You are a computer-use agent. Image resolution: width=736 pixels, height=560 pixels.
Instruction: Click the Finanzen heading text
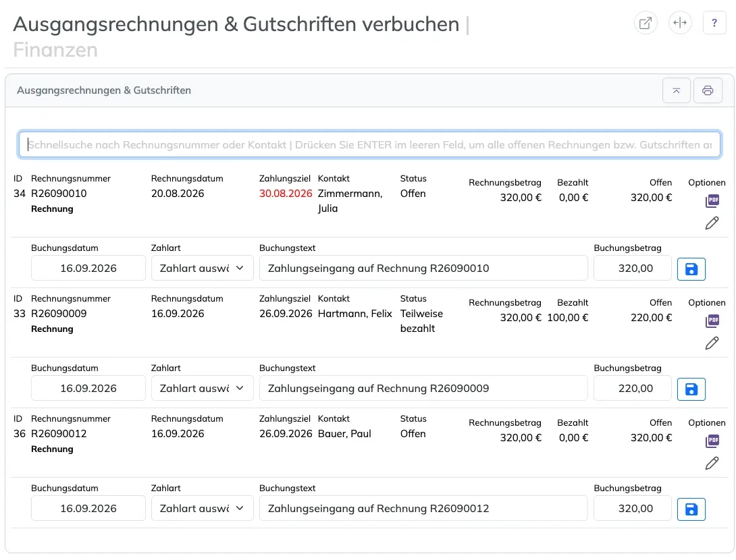[55, 50]
